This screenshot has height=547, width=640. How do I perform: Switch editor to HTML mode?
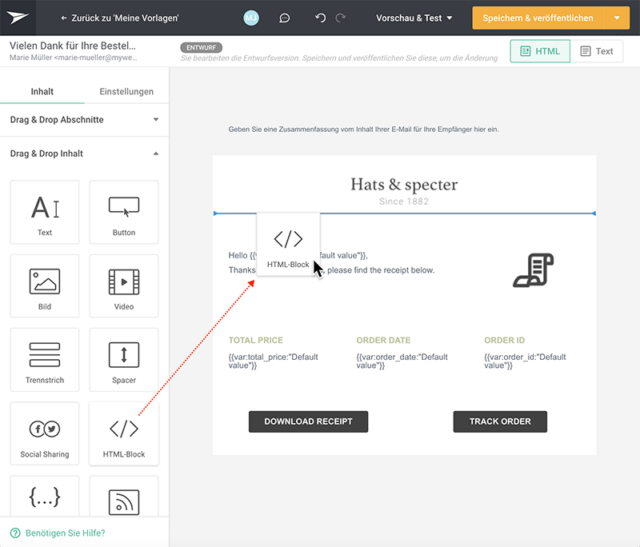point(540,51)
